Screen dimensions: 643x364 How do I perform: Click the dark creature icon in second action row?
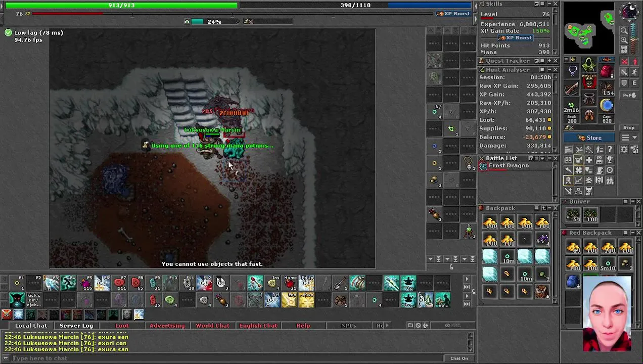click(x=17, y=300)
